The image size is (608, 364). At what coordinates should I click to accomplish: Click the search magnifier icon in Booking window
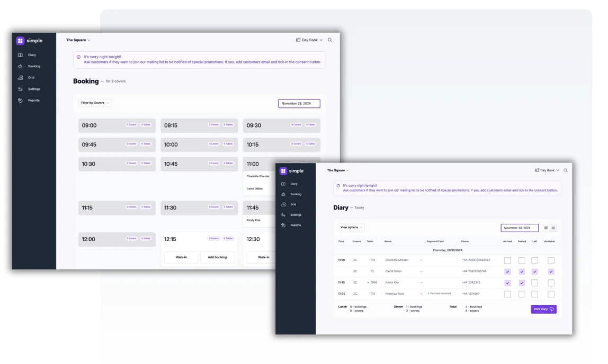330,40
